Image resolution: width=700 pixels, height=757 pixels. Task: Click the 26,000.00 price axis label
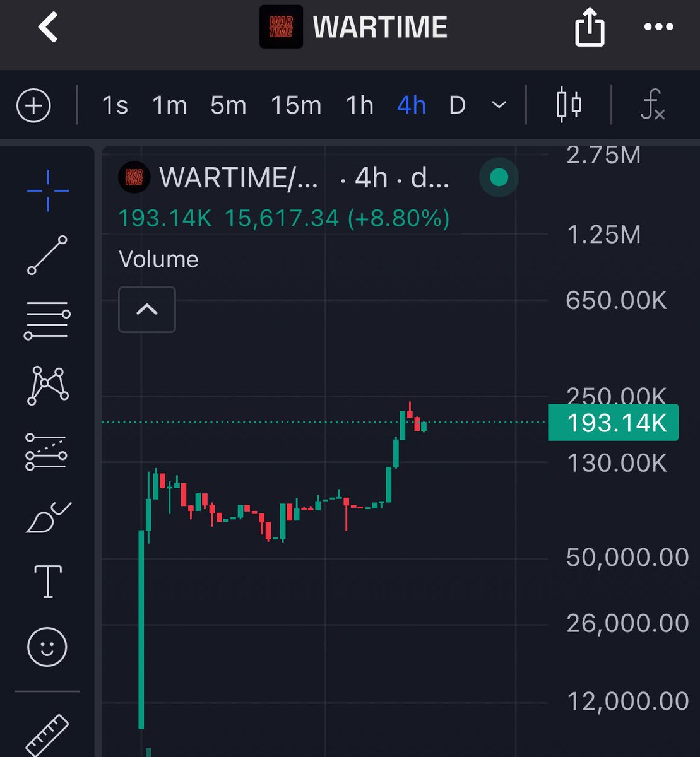coord(627,623)
